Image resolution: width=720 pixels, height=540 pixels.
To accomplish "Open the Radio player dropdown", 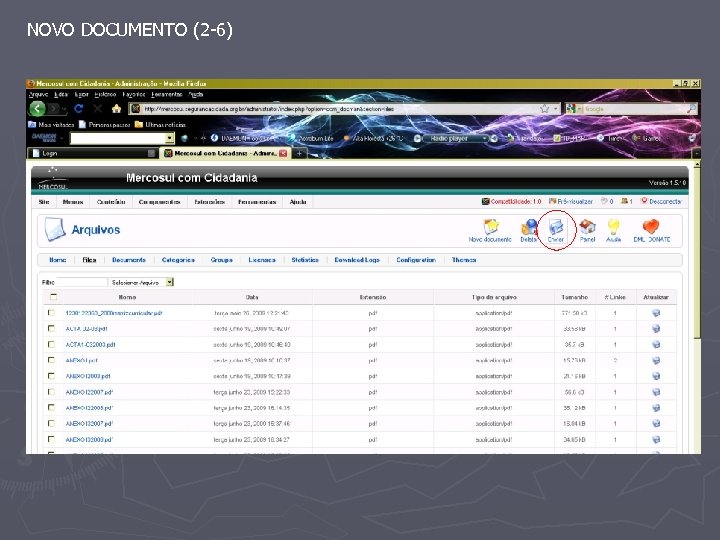I will 484,138.
